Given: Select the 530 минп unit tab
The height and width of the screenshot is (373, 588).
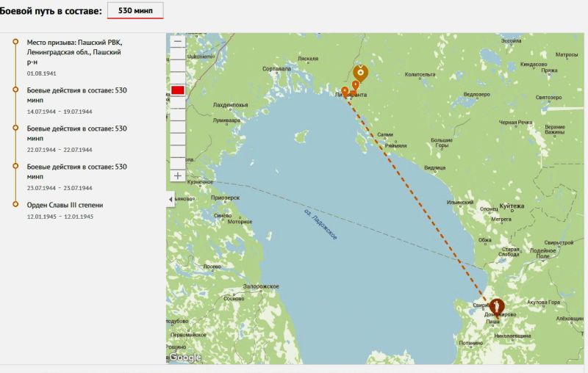Looking at the screenshot, I should point(135,10).
